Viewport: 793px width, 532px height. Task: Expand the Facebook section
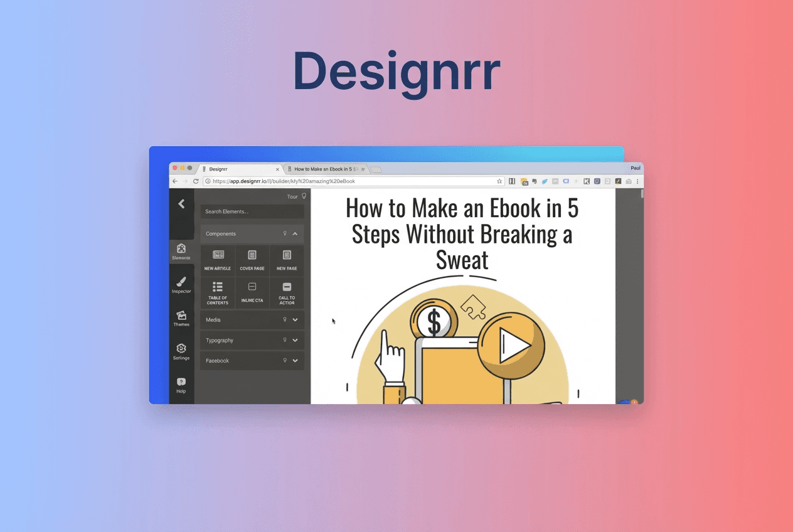(x=295, y=360)
